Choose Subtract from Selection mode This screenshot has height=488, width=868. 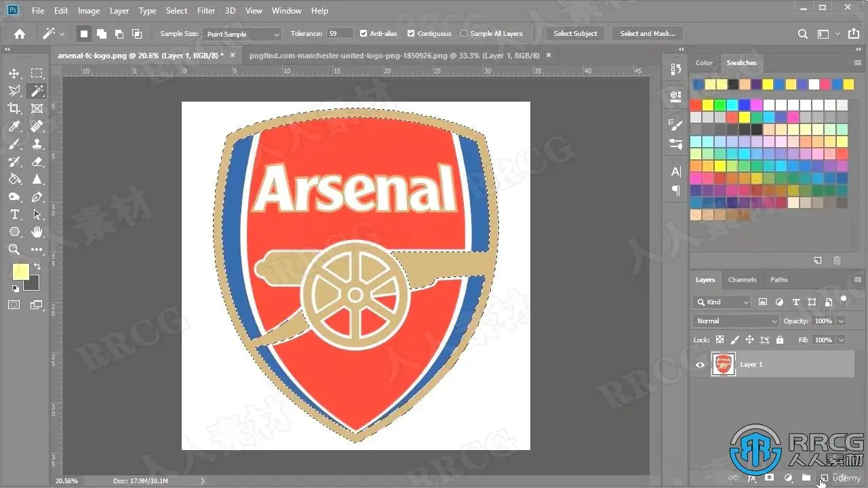119,34
